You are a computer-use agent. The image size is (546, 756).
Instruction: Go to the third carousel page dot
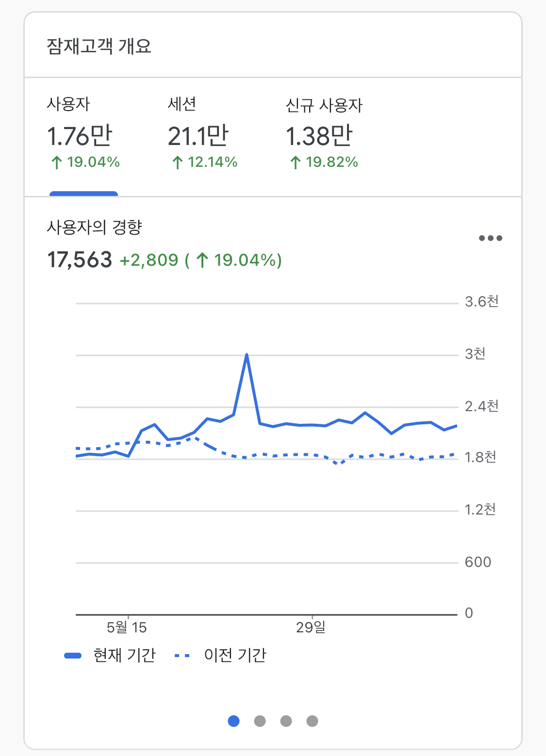pos(286,721)
